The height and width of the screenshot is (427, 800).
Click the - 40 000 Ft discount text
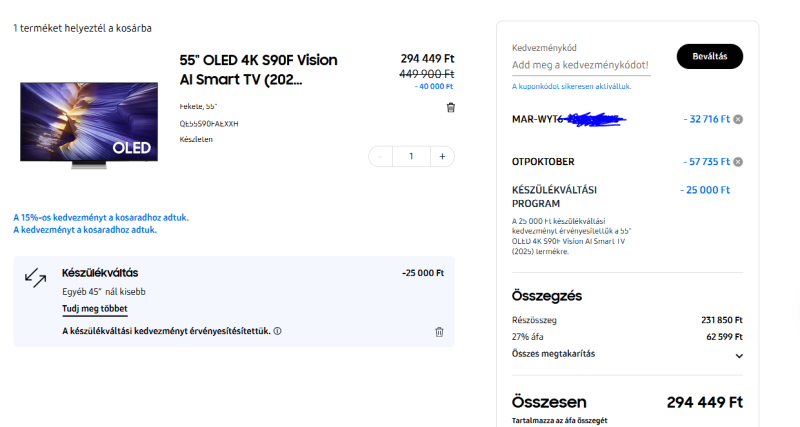pyautogui.click(x=434, y=87)
